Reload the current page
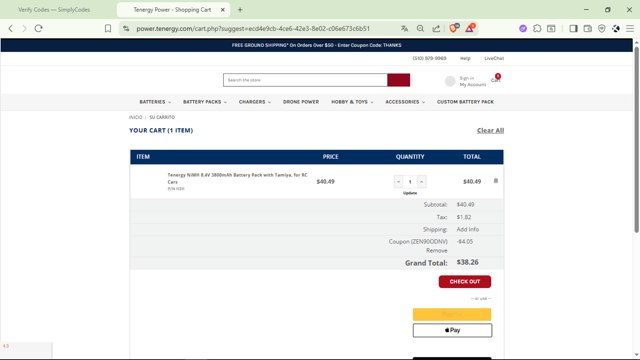 point(38,29)
